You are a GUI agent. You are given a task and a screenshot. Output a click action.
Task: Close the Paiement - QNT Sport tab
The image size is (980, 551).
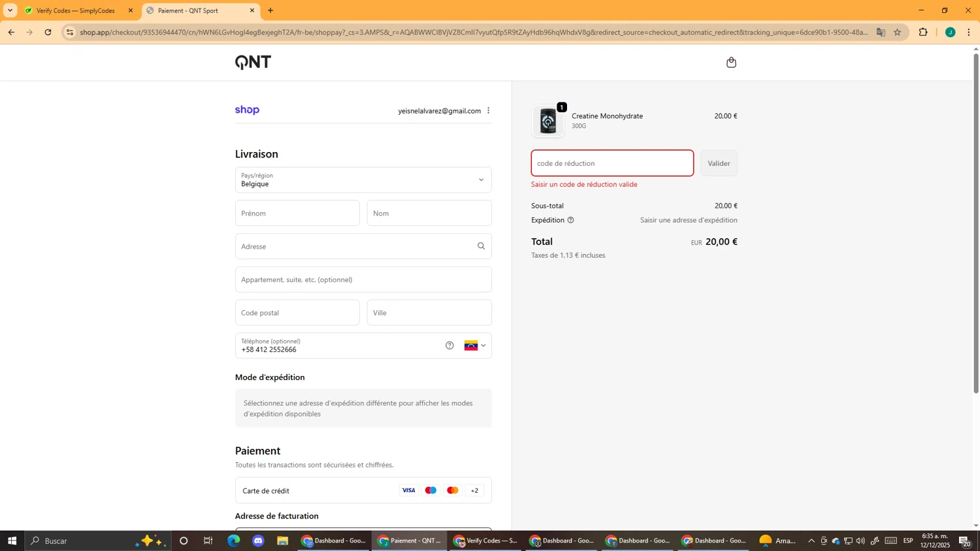click(x=252, y=10)
